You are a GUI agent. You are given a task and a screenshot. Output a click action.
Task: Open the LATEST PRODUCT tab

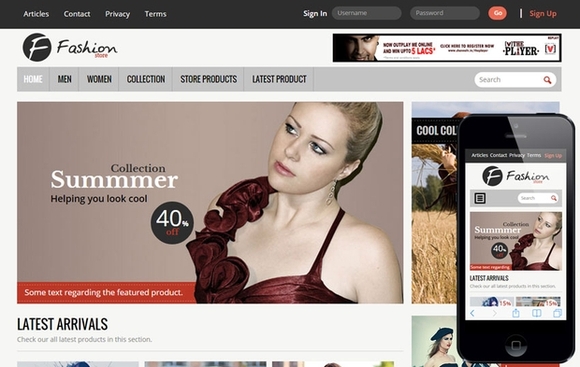(279, 79)
